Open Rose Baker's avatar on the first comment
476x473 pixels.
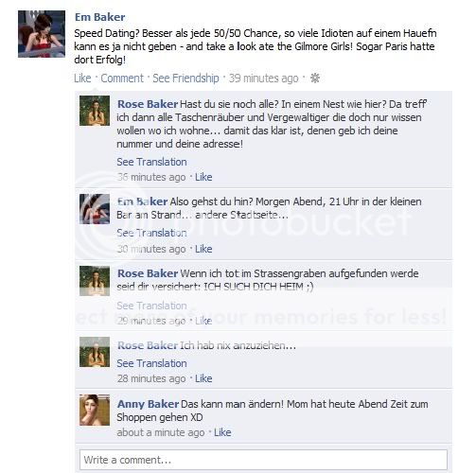(x=95, y=111)
